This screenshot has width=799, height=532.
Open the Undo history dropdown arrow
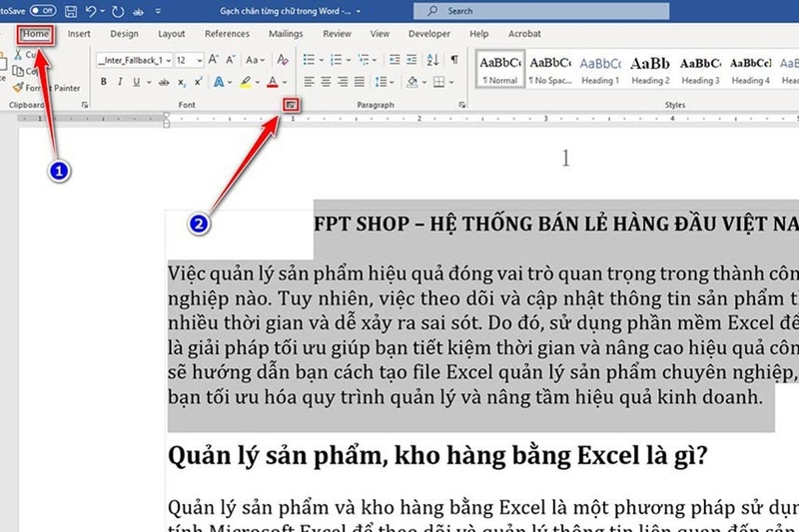[103, 11]
